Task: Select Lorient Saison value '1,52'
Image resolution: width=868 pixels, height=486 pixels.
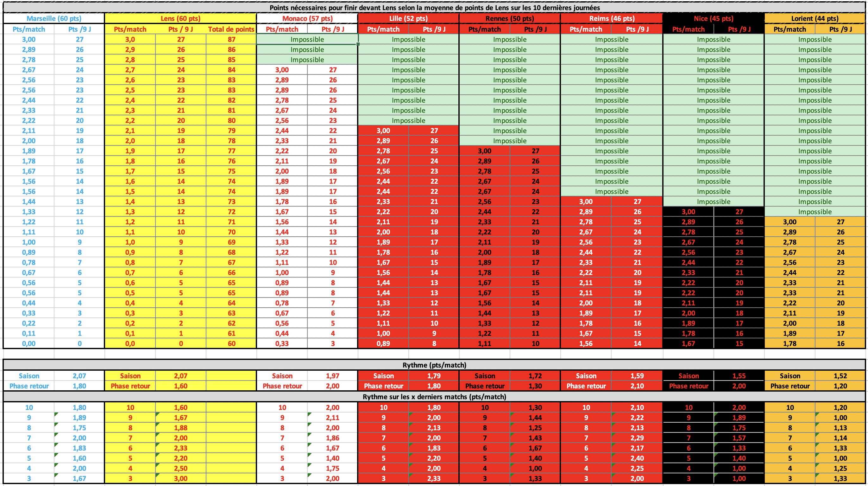Action: coord(840,376)
